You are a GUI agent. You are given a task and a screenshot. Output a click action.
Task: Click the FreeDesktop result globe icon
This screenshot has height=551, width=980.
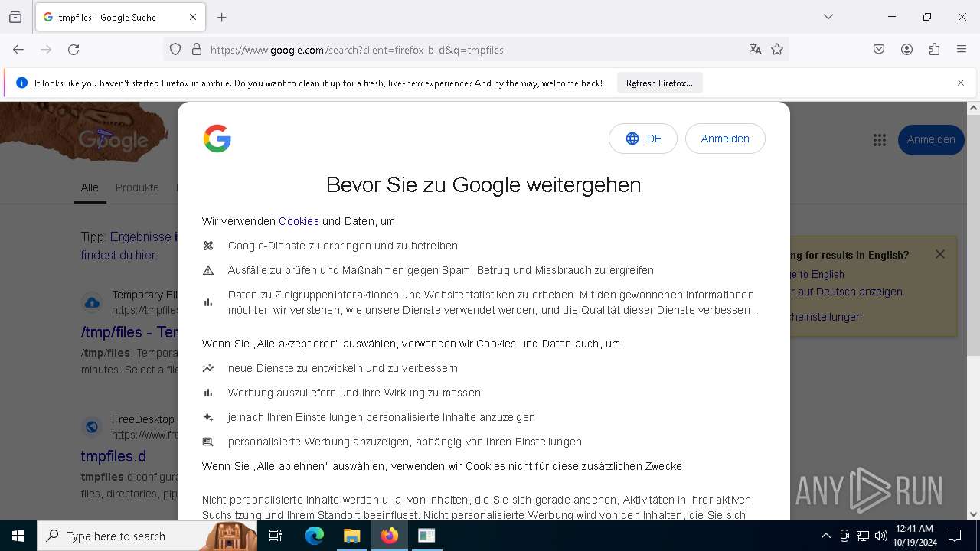tap(92, 427)
